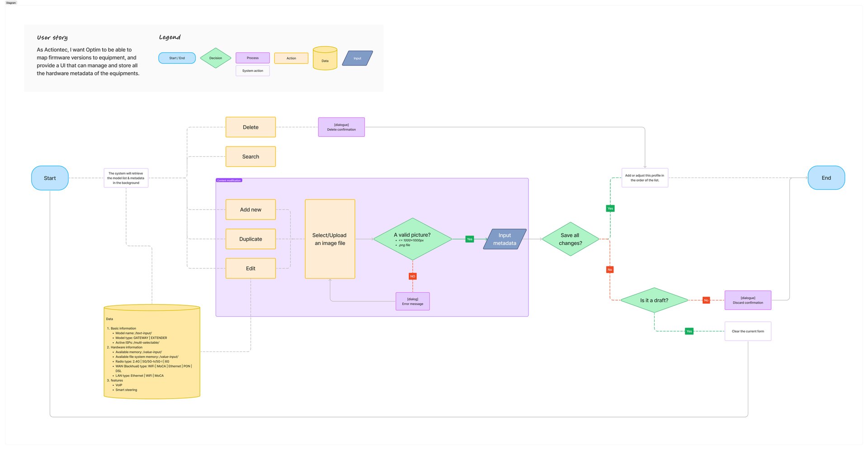Select the system will retrieve model list box

(126, 178)
